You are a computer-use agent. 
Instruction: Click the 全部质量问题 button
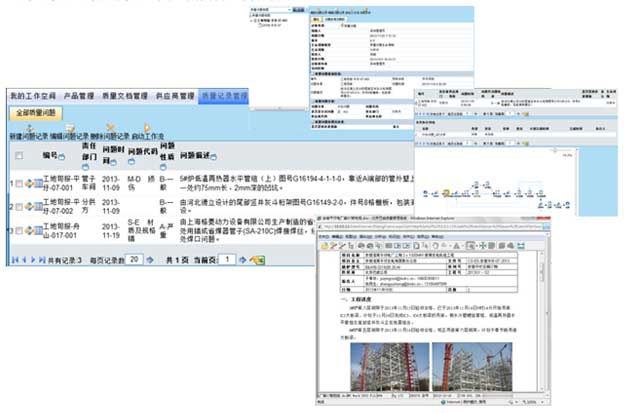pyautogui.click(x=35, y=111)
